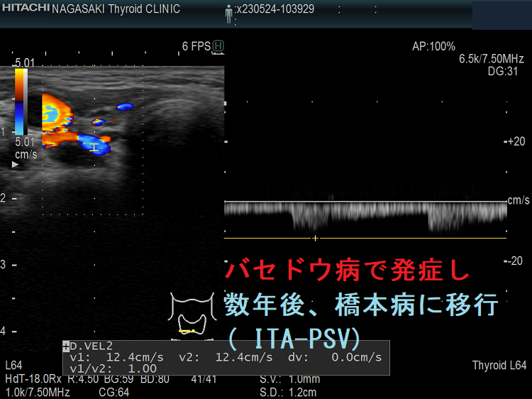Click the patient silhouette icon in header
This screenshot has width=532, height=399.
click(x=228, y=12)
